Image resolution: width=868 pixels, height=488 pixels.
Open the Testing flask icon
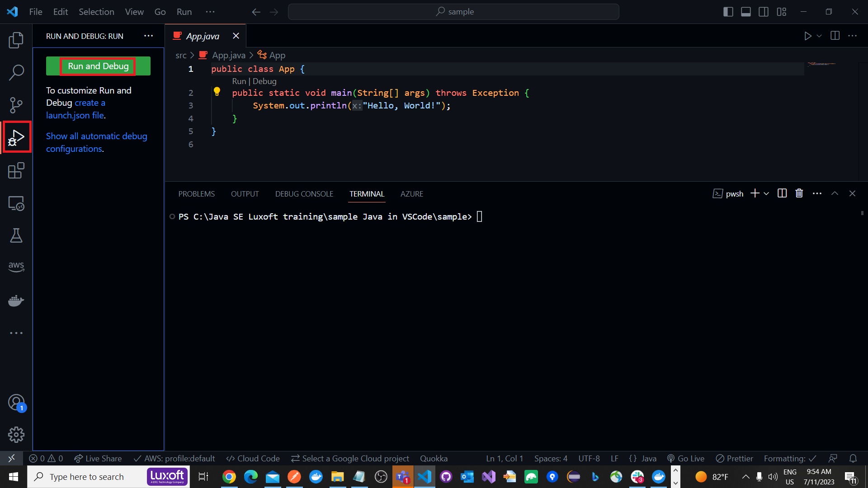[16, 235]
